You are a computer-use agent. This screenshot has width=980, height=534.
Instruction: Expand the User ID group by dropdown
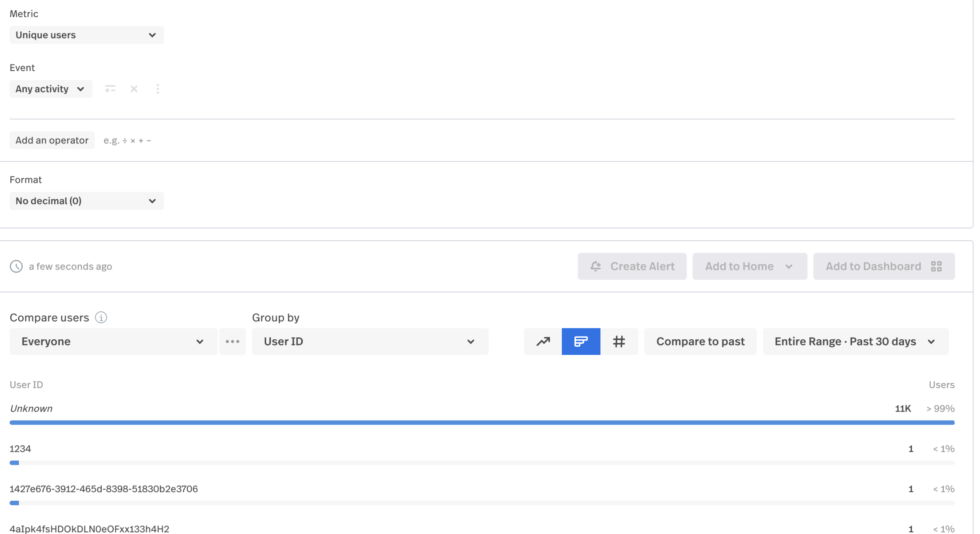click(370, 341)
